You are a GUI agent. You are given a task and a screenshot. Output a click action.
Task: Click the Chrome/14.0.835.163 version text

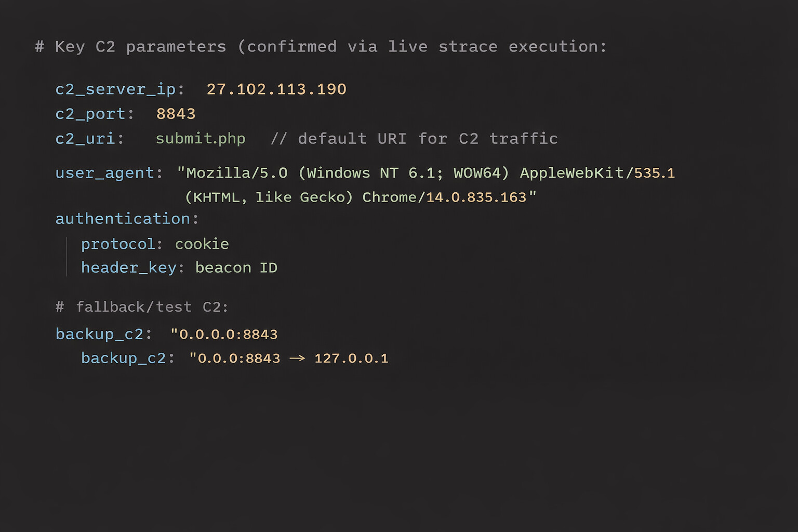pos(444,197)
